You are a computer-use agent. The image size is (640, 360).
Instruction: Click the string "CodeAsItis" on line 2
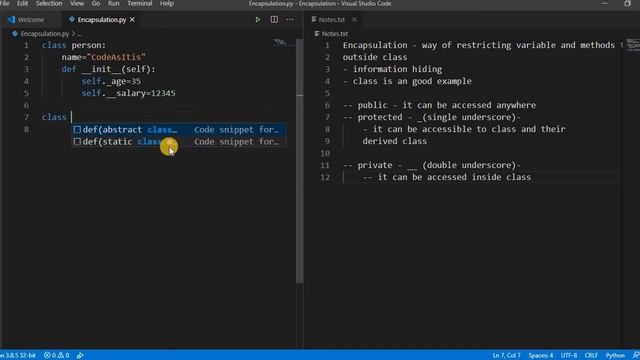coord(116,57)
